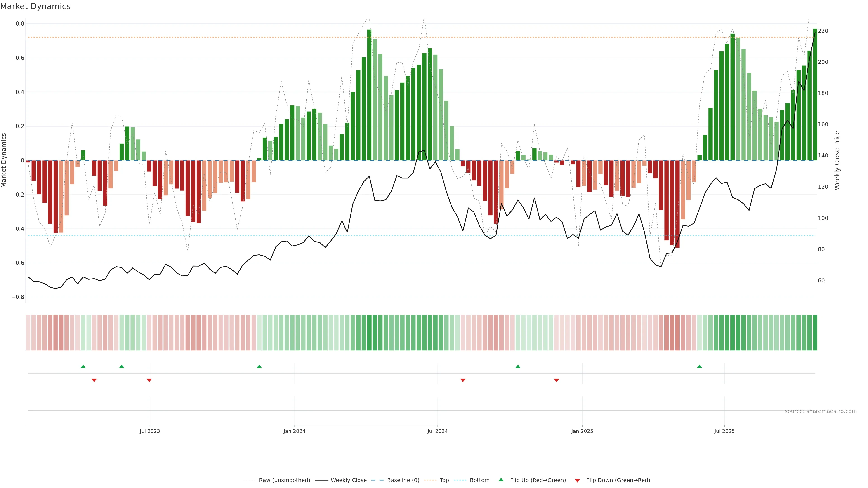Image resolution: width=868 pixels, height=488 pixels.
Task: Click the flip-down marker located at Jul 2023
Action: click(x=149, y=380)
